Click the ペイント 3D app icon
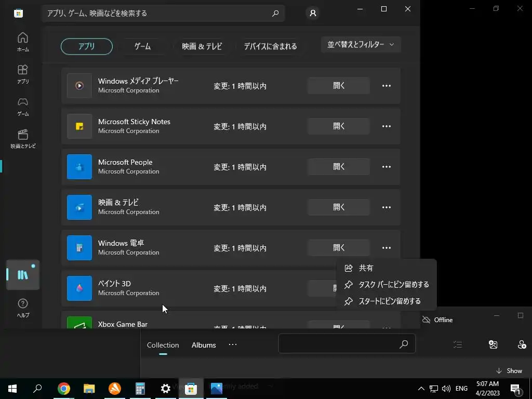Image resolution: width=532 pixels, height=399 pixels. click(x=79, y=288)
